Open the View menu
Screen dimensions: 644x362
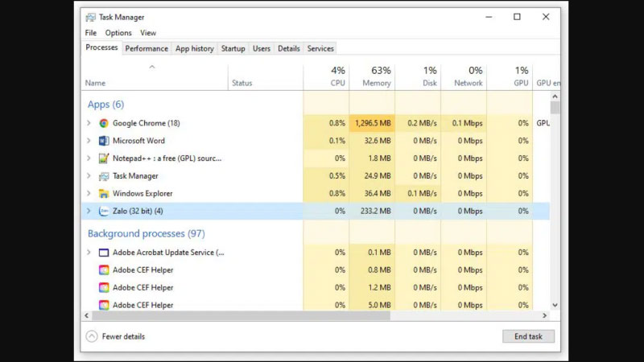tap(148, 33)
